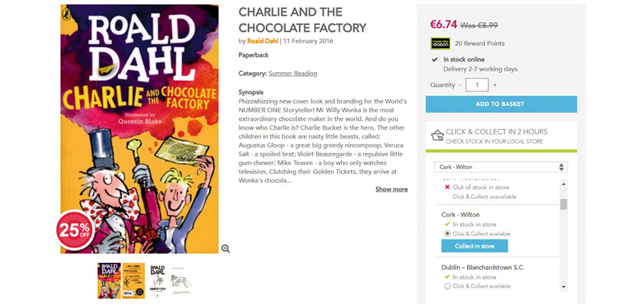View the yellow back cover thumbnail
Screen dimensions: 644x304
(133, 280)
